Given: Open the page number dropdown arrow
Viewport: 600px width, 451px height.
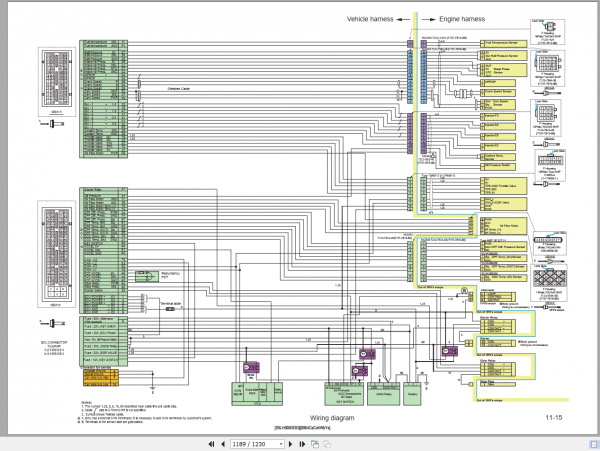Looking at the screenshot, I should (x=281, y=444).
